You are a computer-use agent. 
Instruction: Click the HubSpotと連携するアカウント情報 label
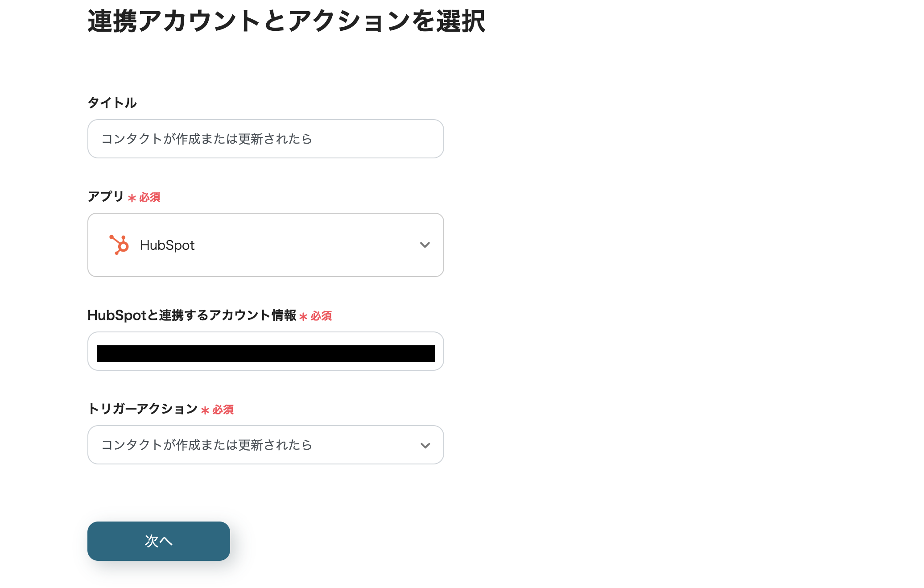pos(192,316)
